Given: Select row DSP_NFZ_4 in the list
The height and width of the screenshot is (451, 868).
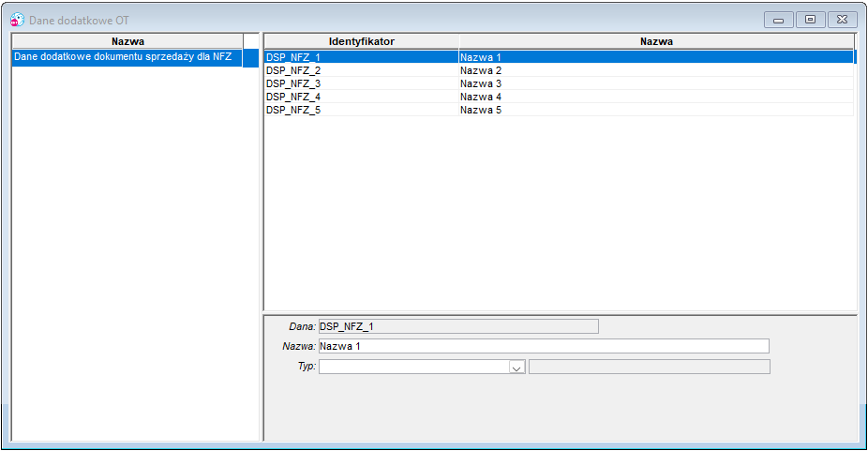Looking at the screenshot, I should coord(559,97).
